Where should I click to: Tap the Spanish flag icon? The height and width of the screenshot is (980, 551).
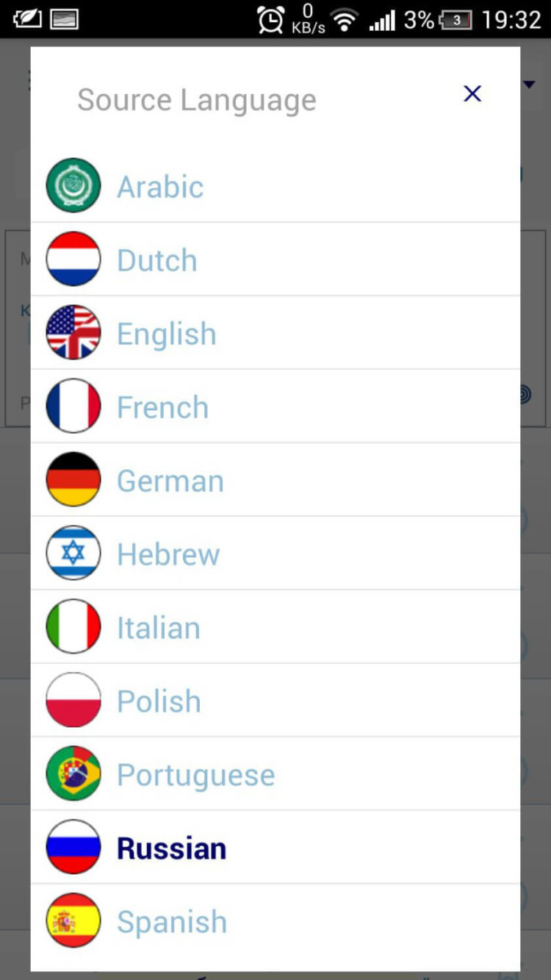point(73,920)
